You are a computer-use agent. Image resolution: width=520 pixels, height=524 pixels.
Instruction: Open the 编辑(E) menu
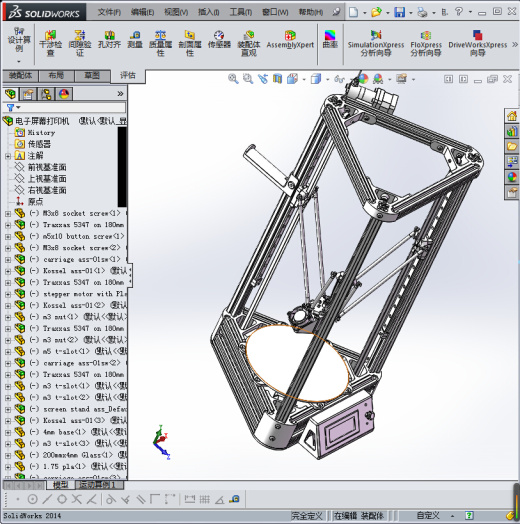[x=142, y=12]
